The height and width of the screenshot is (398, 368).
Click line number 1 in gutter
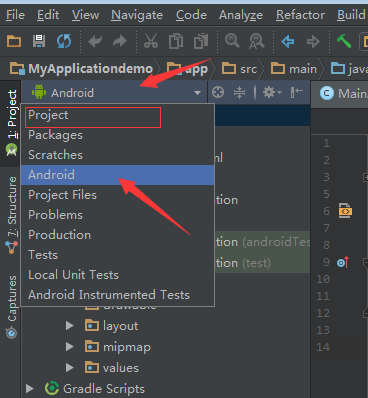(326, 143)
